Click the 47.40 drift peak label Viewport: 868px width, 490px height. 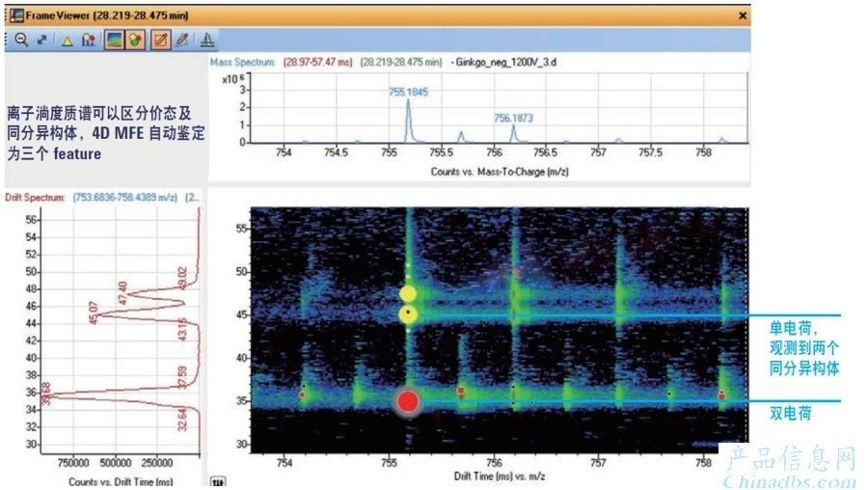click(x=122, y=293)
